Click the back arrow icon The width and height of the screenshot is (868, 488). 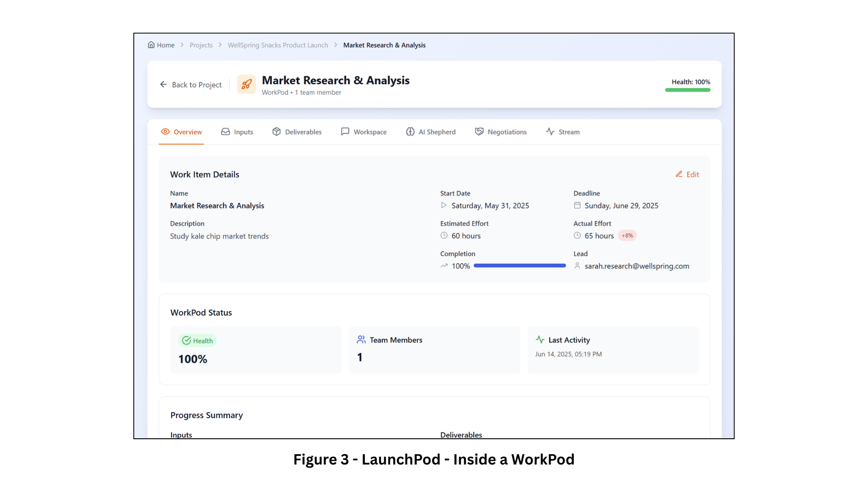163,84
